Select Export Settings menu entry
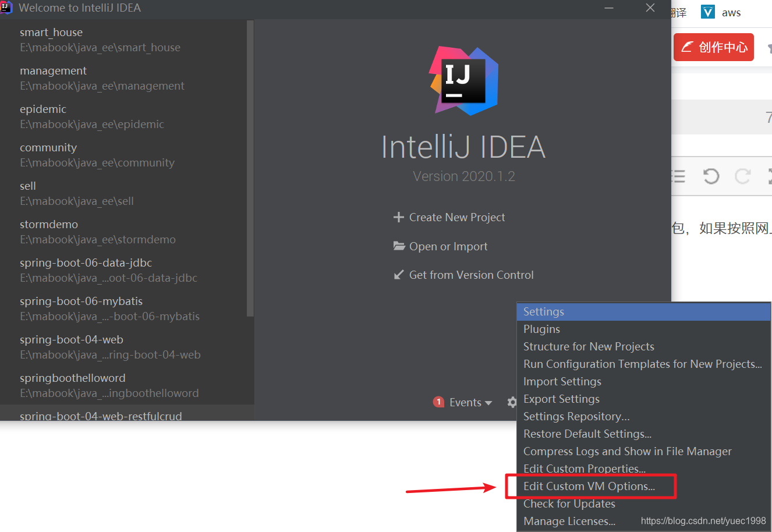This screenshot has width=772, height=532. pos(643,399)
